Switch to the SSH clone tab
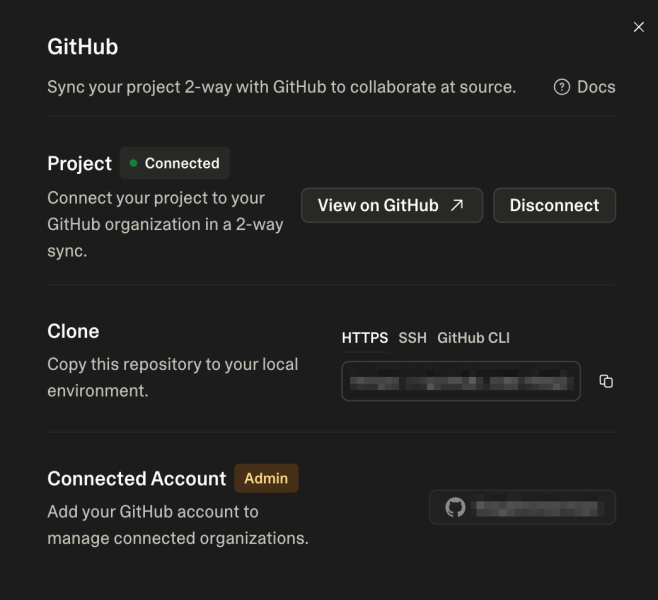The image size is (658, 600). pos(413,338)
